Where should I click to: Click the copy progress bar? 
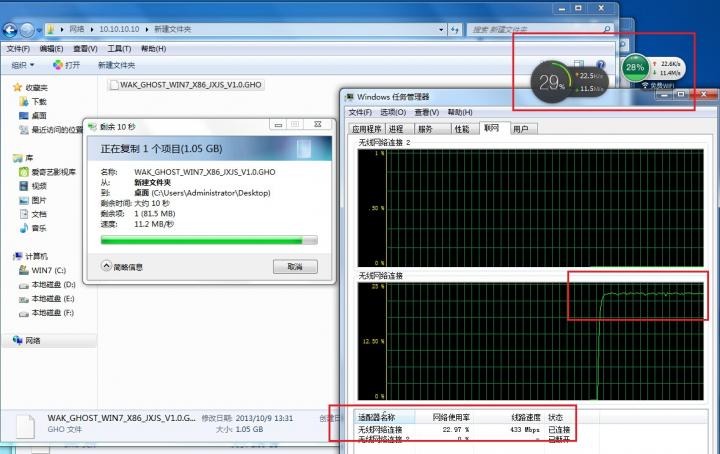point(209,240)
